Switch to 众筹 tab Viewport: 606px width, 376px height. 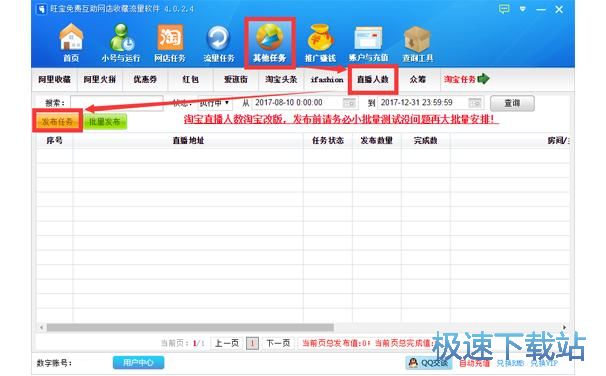click(x=417, y=80)
